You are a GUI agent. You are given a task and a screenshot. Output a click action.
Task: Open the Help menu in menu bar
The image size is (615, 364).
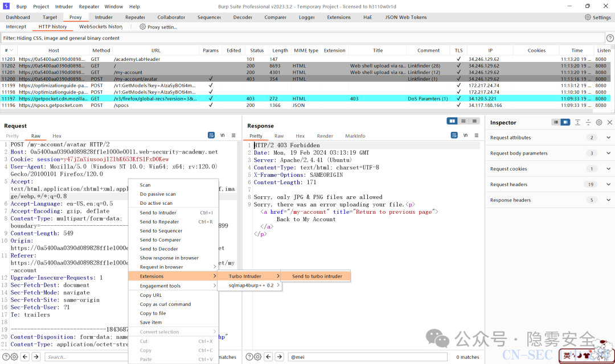134,6
